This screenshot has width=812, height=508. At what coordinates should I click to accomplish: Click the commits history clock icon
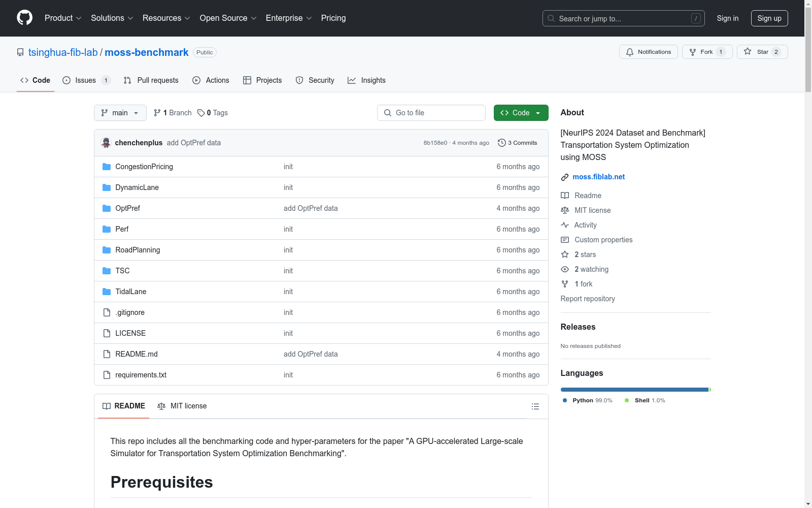[502, 143]
